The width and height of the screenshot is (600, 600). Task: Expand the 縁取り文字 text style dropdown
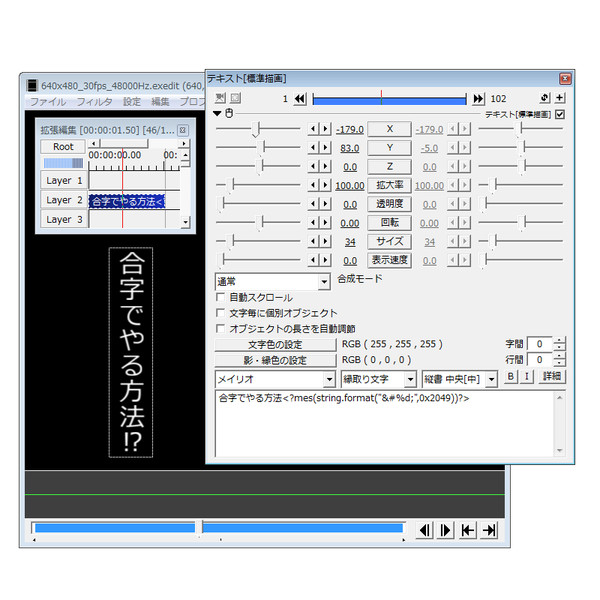[x=410, y=379]
